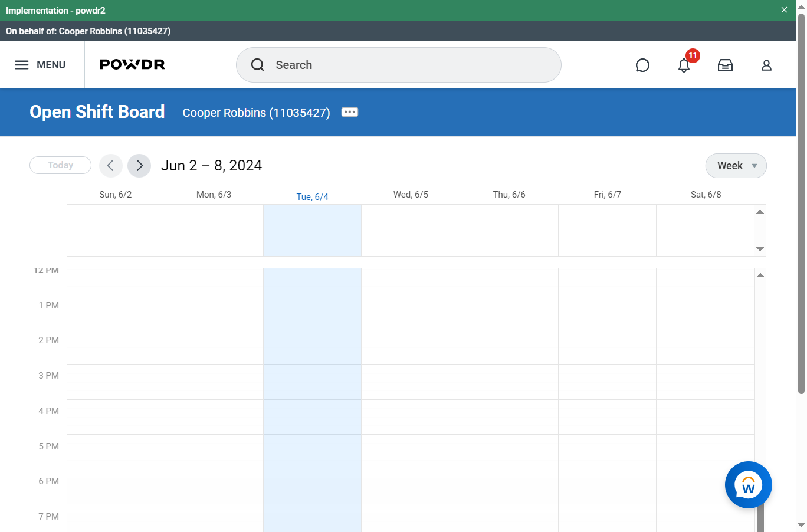Click the Cooper Robbins (11035427) title text
Viewport: 807px width, 532px height.
[x=256, y=113]
